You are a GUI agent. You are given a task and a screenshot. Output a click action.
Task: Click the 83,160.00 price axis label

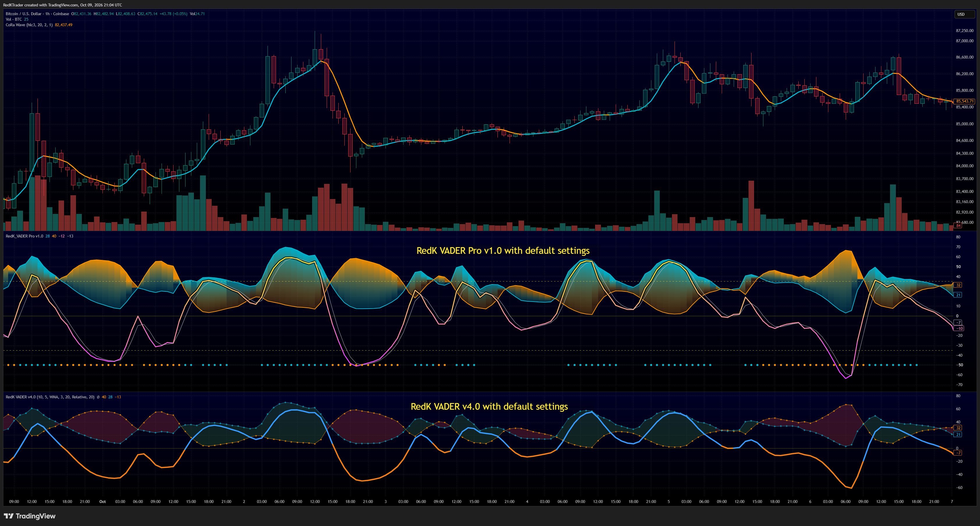(964, 202)
